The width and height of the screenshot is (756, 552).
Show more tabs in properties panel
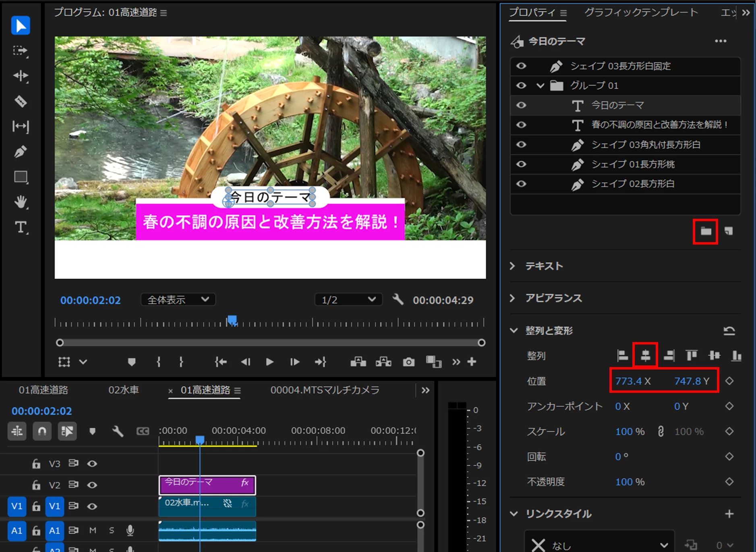pos(746,13)
